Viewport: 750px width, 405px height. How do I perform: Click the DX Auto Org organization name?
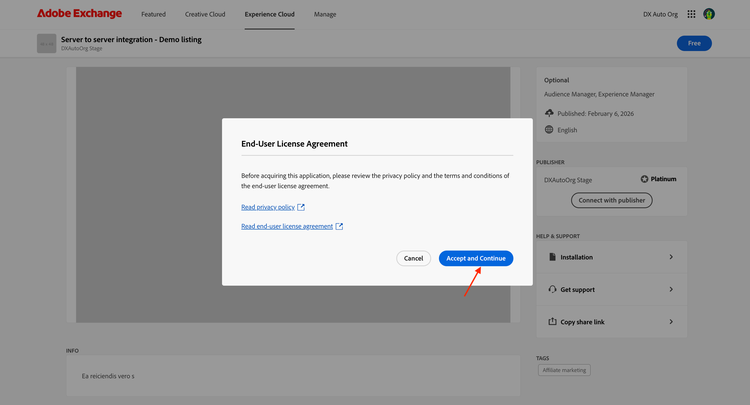click(x=660, y=14)
